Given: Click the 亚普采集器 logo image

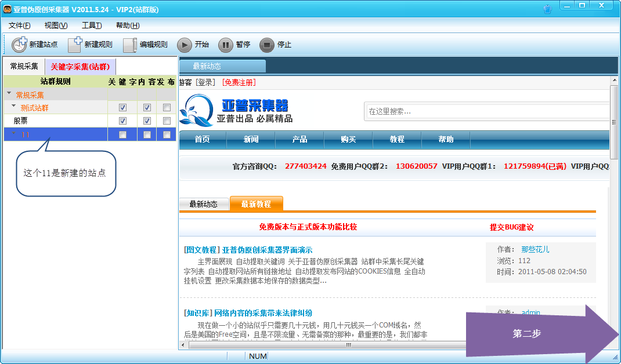Looking at the screenshot, I should click(236, 110).
